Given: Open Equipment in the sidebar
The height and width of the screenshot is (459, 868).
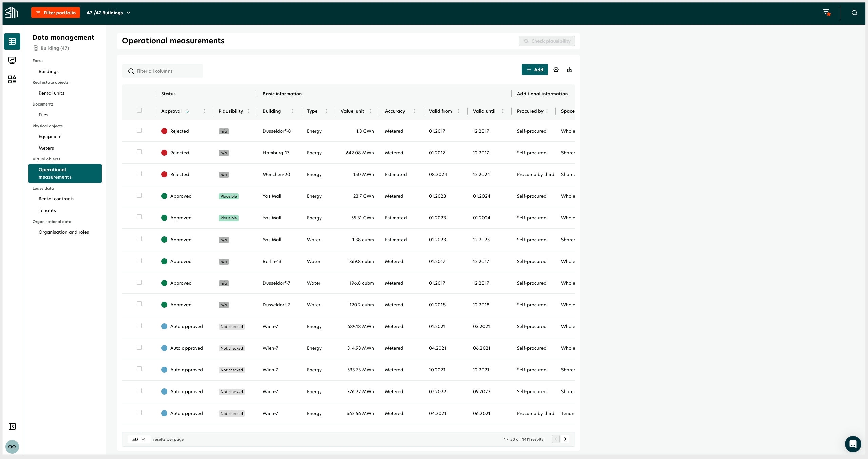Looking at the screenshot, I should pyautogui.click(x=50, y=136).
